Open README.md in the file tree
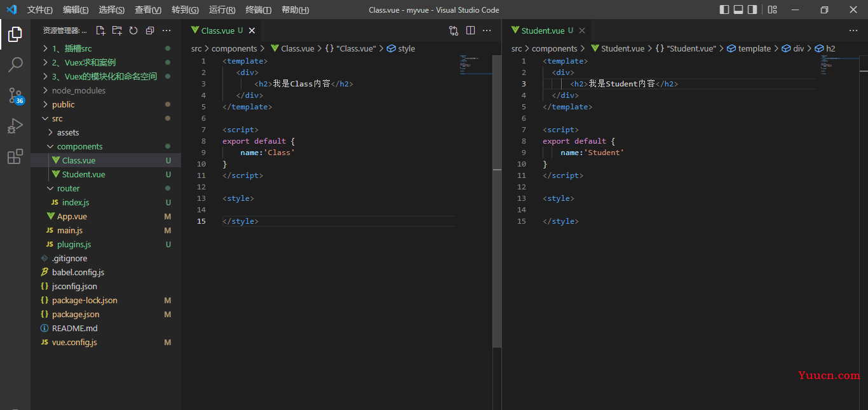The height and width of the screenshot is (410, 868). pyautogui.click(x=105, y=328)
